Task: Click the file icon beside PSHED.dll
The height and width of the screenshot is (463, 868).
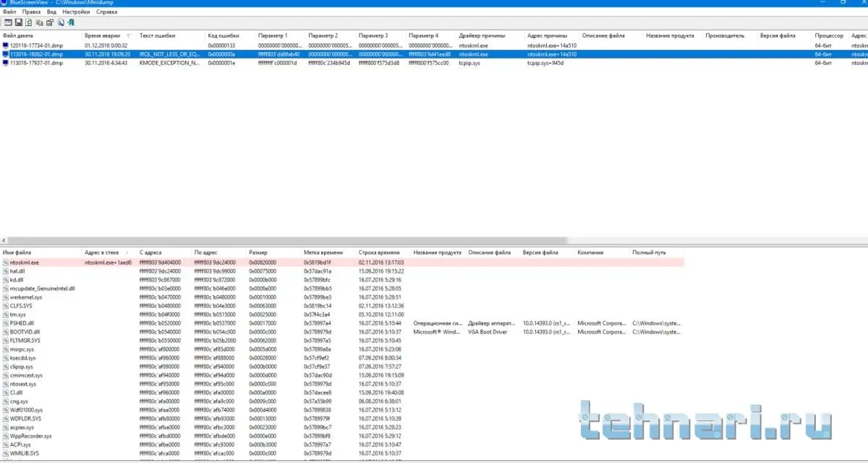Action: click(x=6, y=323)
